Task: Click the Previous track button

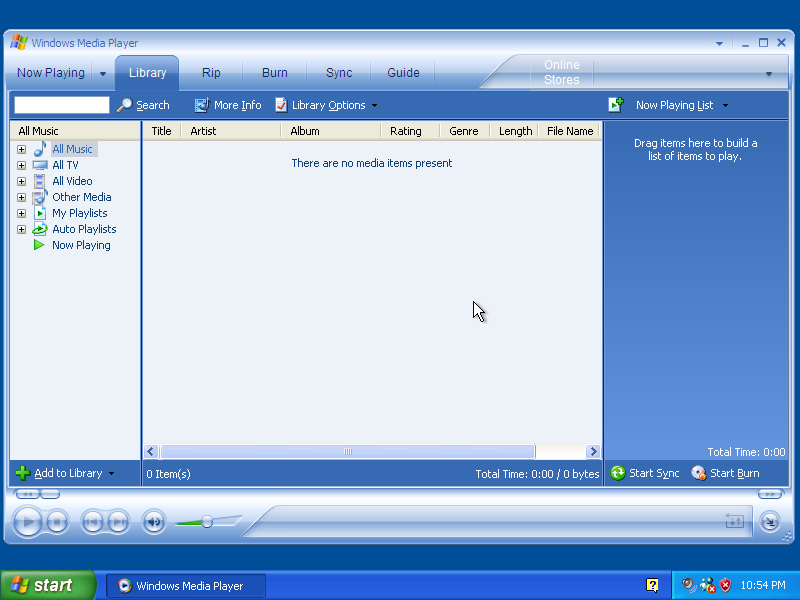Action: pyautogui.click(x=92, y=522)
